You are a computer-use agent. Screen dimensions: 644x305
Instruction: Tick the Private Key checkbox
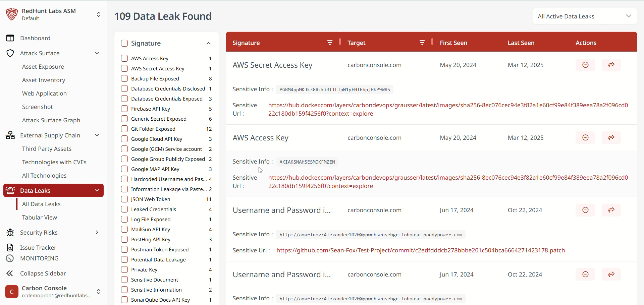click(x=124, y=269)
